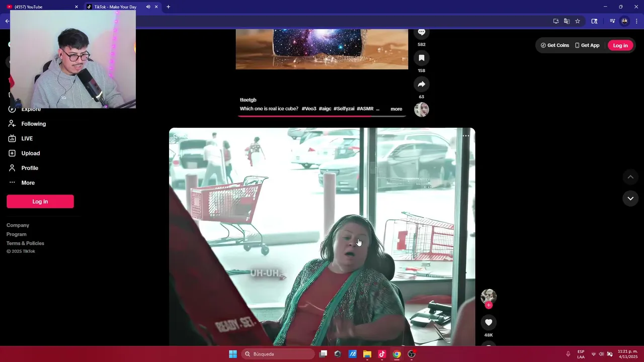The image size is (644, 362).
Task: Seek along the ice cube video progress bar
Action: [322, 116]
